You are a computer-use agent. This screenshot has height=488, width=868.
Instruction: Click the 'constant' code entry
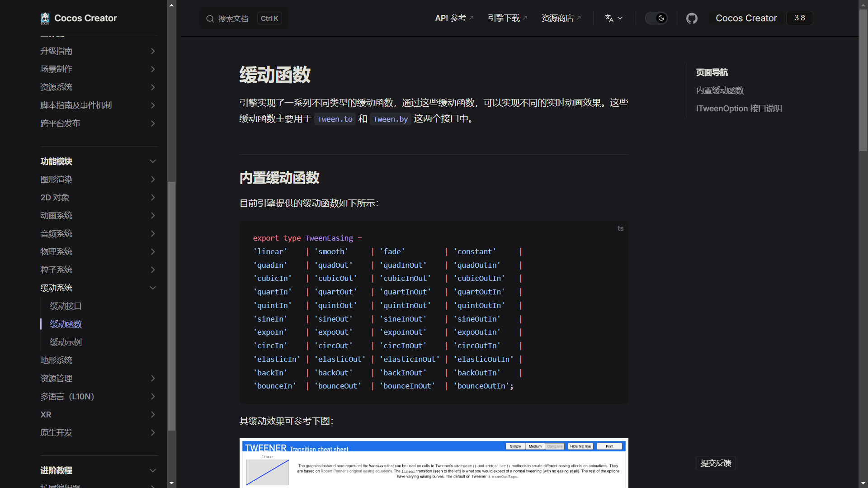click(475, 251)
